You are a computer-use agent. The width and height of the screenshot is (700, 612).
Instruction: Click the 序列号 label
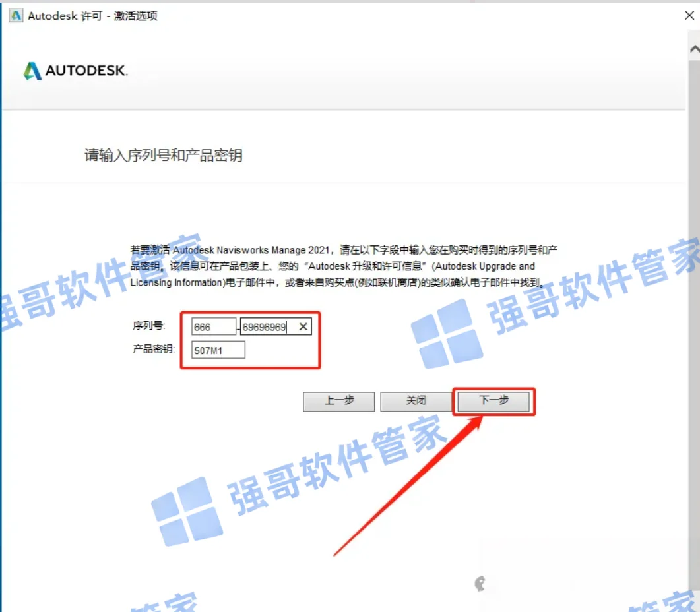tap(148, 326)
